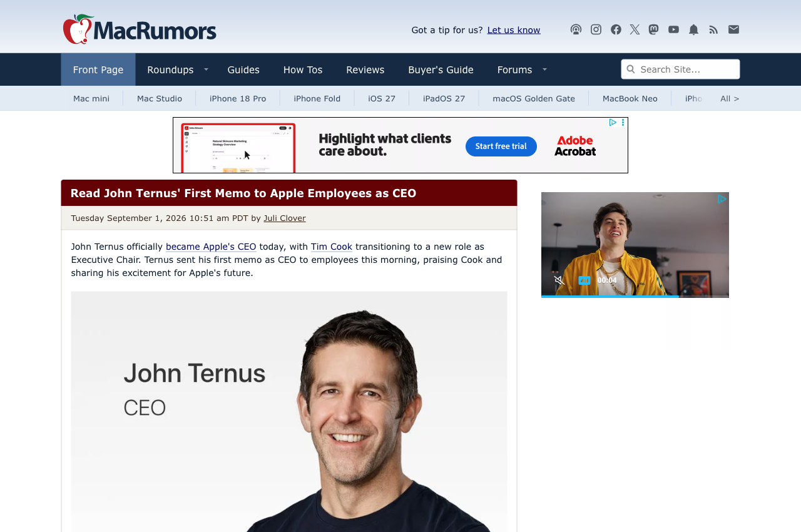The height and width of the screenshot is (532, 801).
Task: Follow the became Apple's CEO link
Action: (211, 247)
